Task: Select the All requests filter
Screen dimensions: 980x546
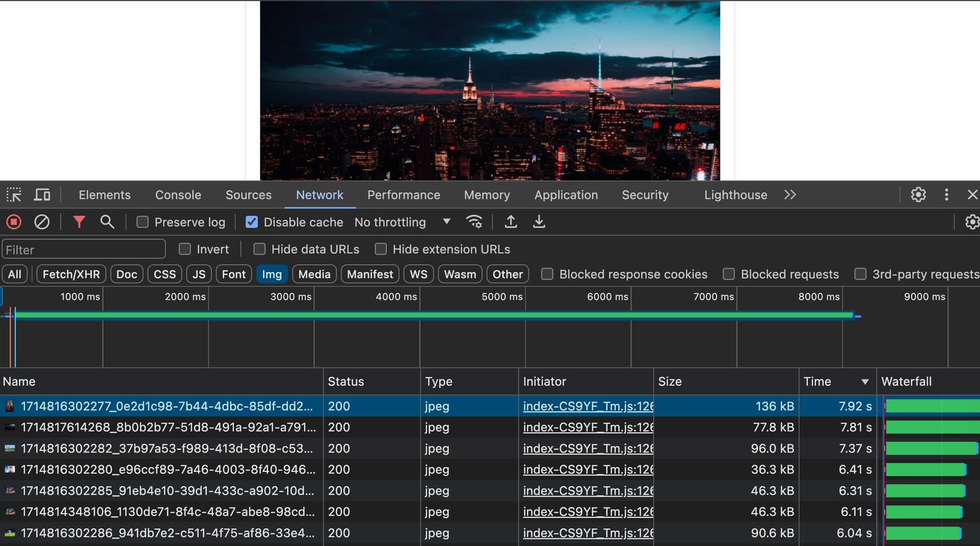Action: click(14, 274)
